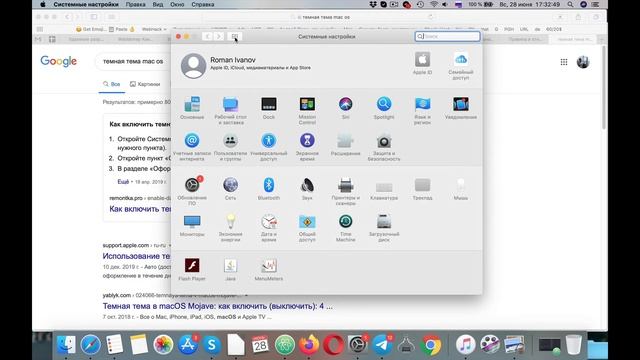The width and height of the screenshot is (640, 360).
Task: Open the Apple ID pane
Action: [422, 63]
